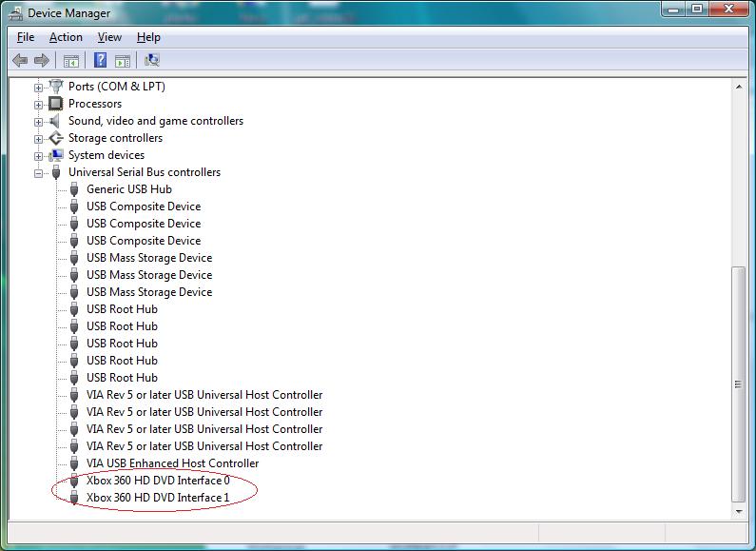Screen dimensions: 756x551
Task: Open the View menu
Action: click(x=109, y=37)
